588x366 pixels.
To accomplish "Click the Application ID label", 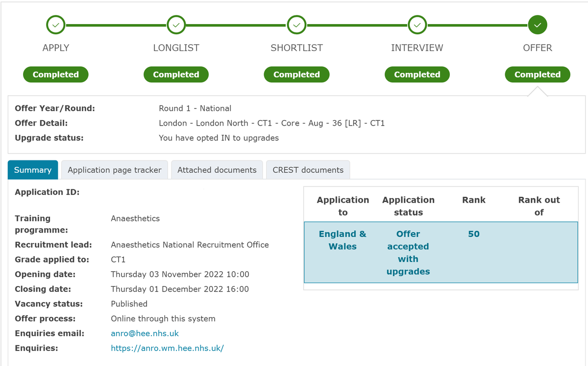I will point(47,192).
